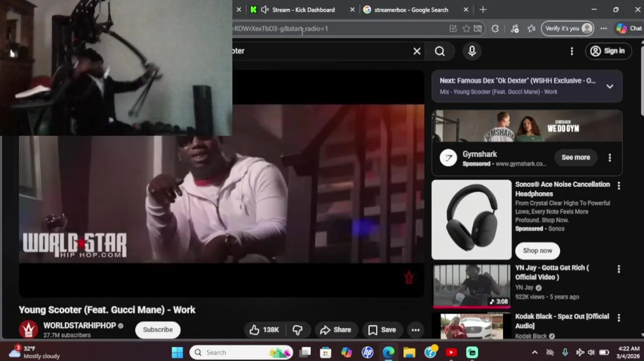Launch Copilot from the taskbar
This screenshot has height=361, width=644.
click(x=347, y=352)
